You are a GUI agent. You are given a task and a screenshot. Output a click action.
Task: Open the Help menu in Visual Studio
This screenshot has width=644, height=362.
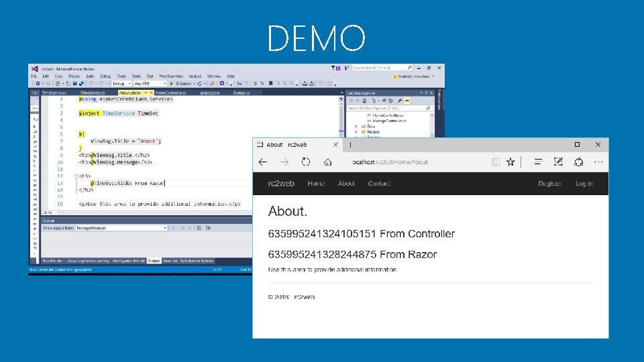[230, 76]
